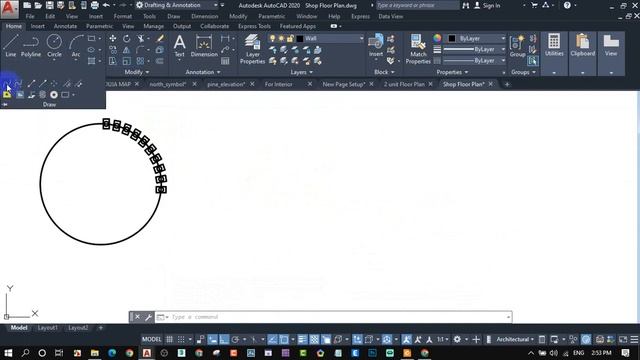640x360 pixels.
Task: Click the keyword search box
Action: pos(417,5)
